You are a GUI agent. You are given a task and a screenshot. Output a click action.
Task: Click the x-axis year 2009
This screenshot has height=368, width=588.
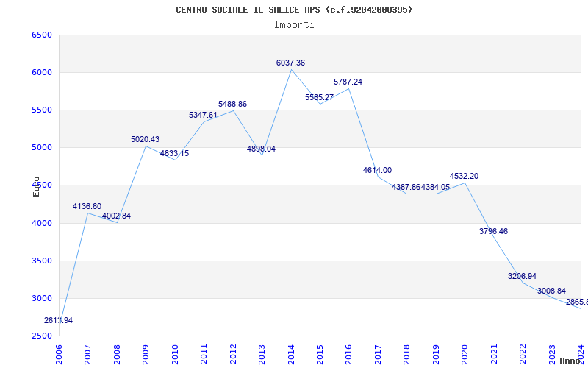pos(146,355)
